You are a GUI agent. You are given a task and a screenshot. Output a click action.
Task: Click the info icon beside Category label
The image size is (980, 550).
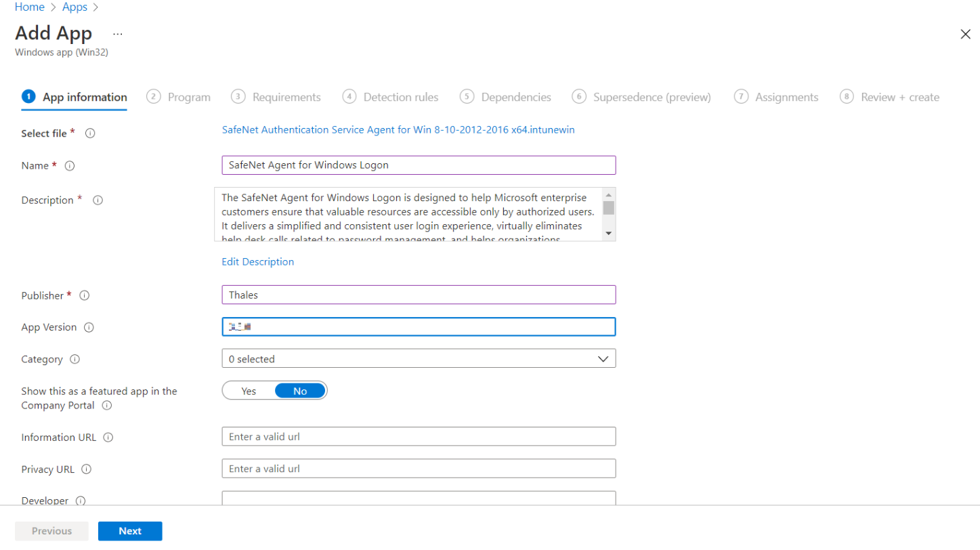pos(74,360)
